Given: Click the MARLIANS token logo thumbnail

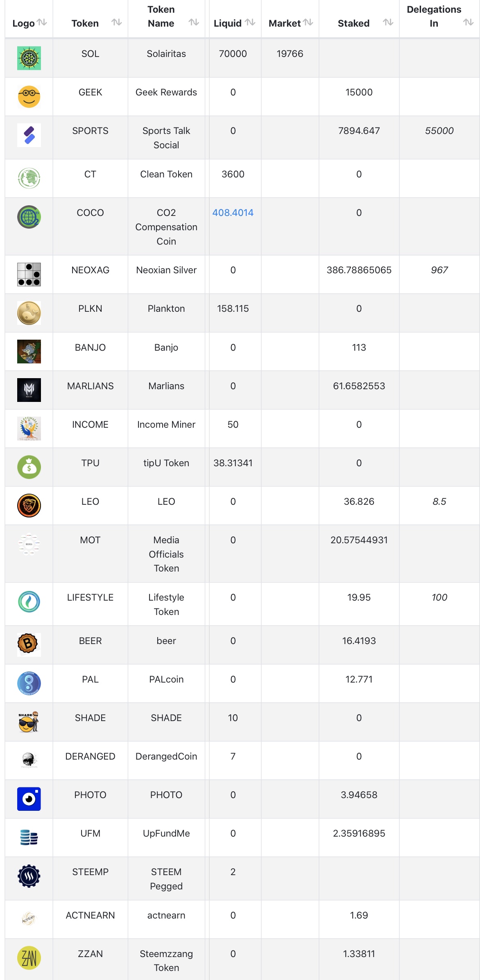Looking at the screenshot, I should [x=29, y=390].
